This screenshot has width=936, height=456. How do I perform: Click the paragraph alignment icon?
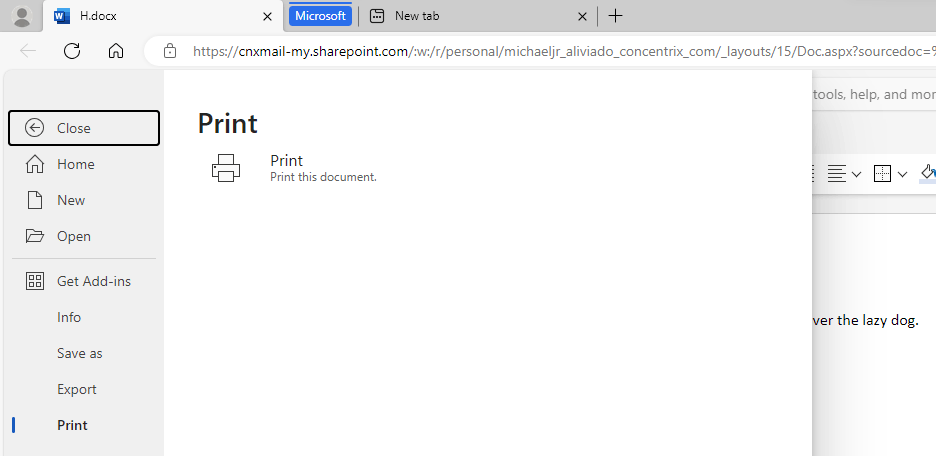[x=837, y=174]
